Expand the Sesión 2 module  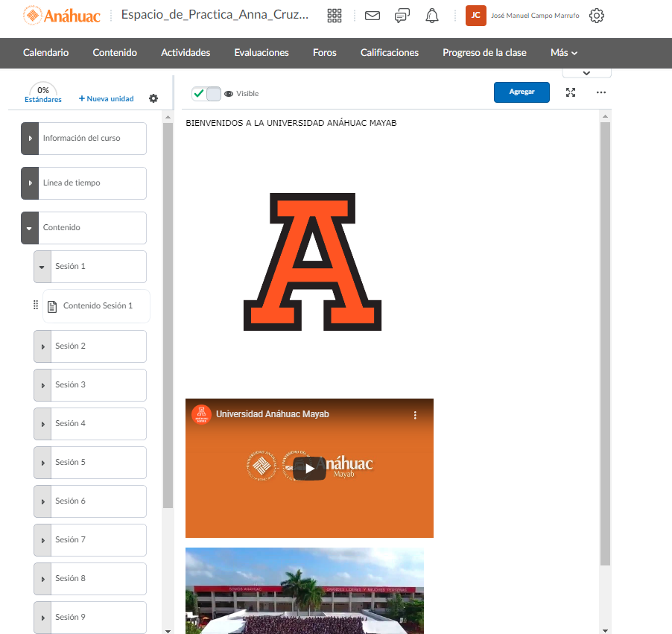point(42,346)
